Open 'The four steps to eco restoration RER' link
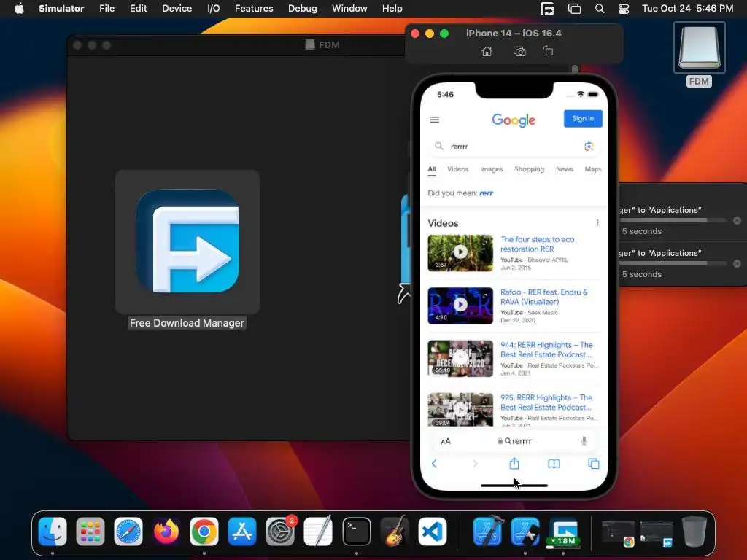Screen dimensions: 747x560 [x=538, y=244]
